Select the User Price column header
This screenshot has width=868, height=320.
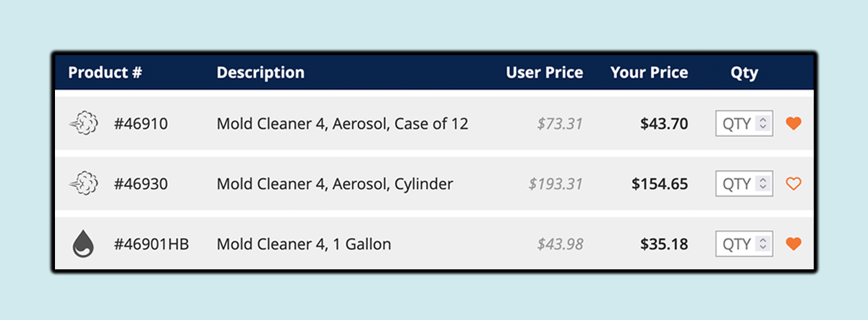[x=544, y=72]
